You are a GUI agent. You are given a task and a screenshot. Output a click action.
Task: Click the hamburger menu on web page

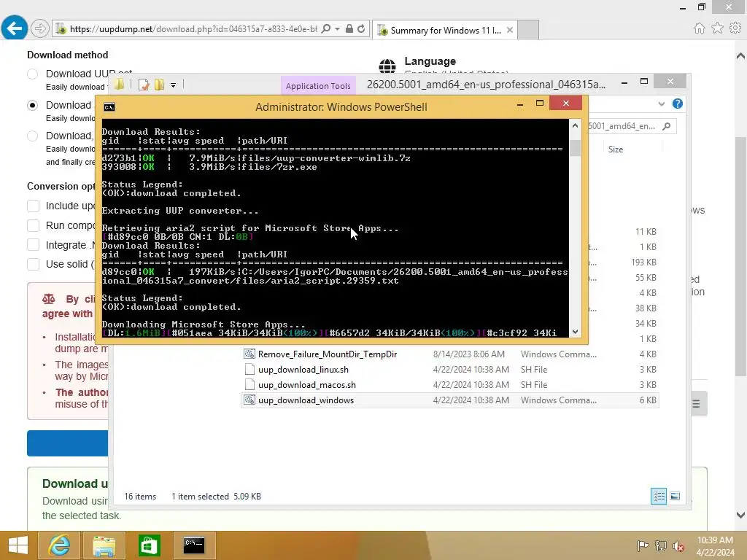click(696, 404)
